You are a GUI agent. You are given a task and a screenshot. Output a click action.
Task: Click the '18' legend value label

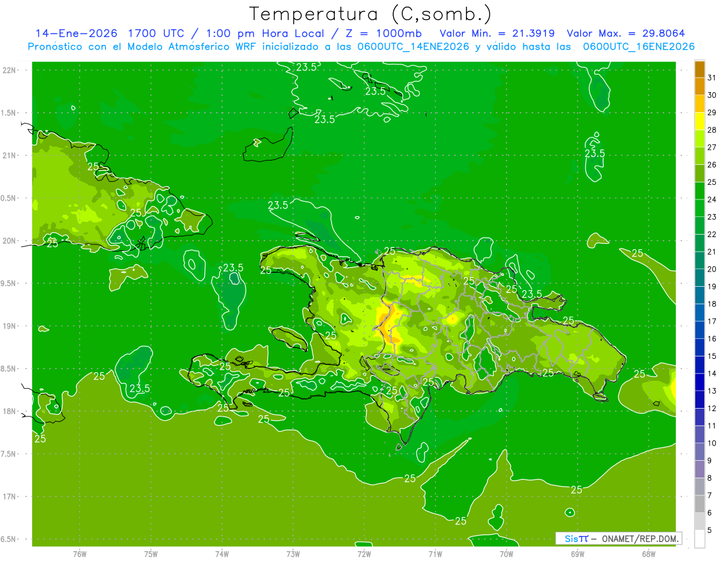point(712,304)
